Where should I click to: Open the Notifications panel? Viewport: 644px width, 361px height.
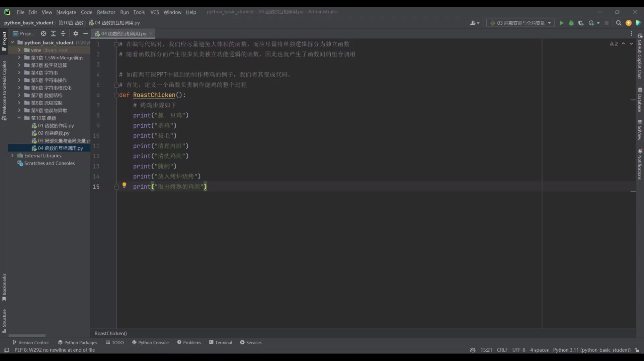tap(640, 164)
